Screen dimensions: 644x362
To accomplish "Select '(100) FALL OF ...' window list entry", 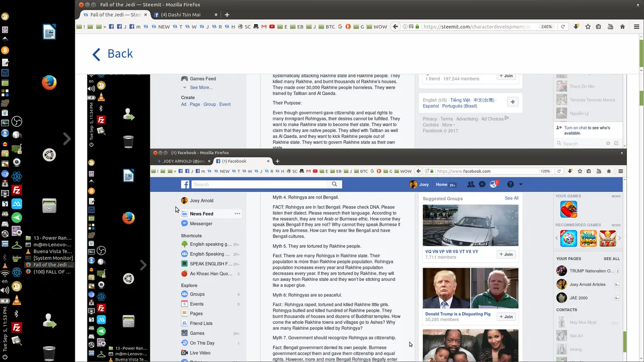I will click(x=49, y=271).
